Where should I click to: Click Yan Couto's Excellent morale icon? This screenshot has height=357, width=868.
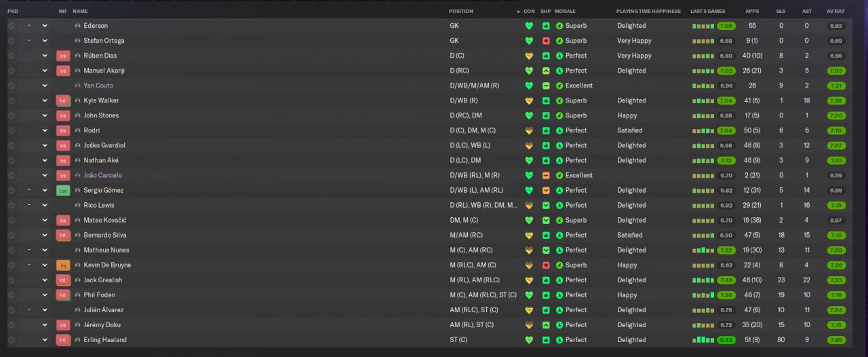tap(559, 86)
